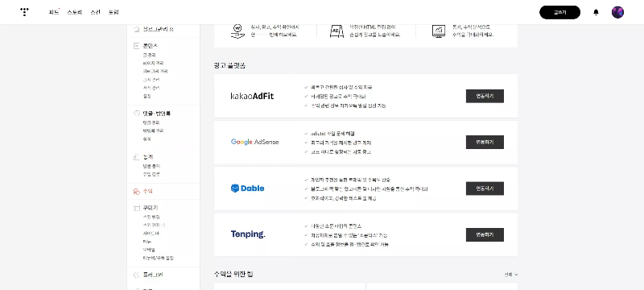Open the notifications bell
This screenshot has width=644, height=290.
(596, 12)
